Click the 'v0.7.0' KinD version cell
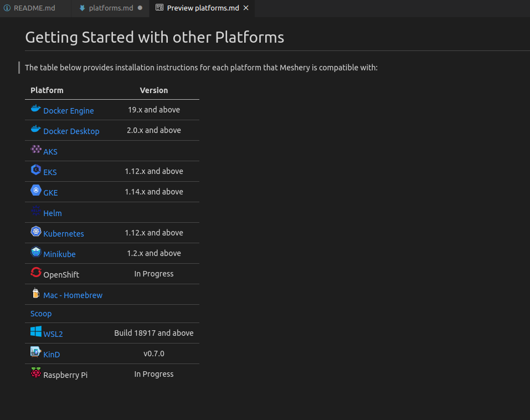 (154, 354)
